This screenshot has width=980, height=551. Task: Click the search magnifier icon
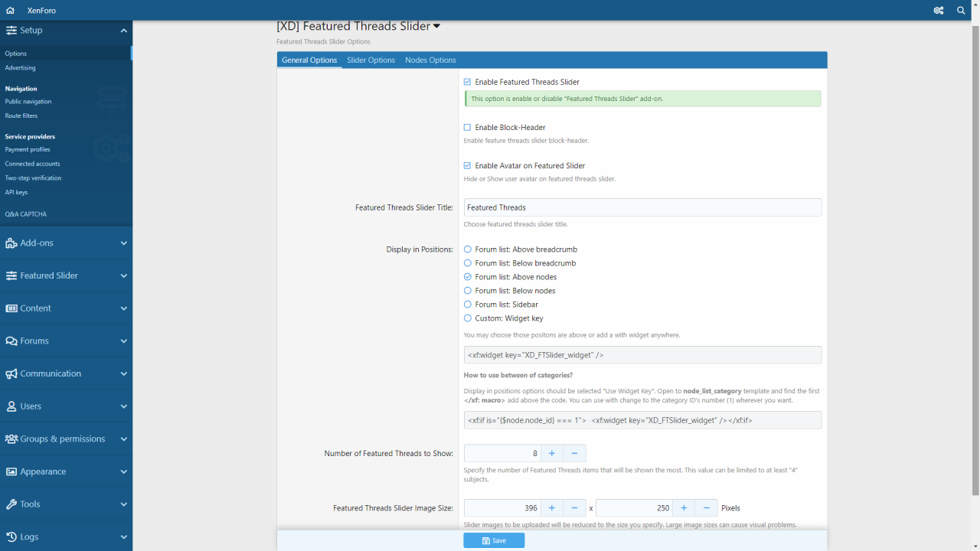pyautogui.click(x=961, y=11)
